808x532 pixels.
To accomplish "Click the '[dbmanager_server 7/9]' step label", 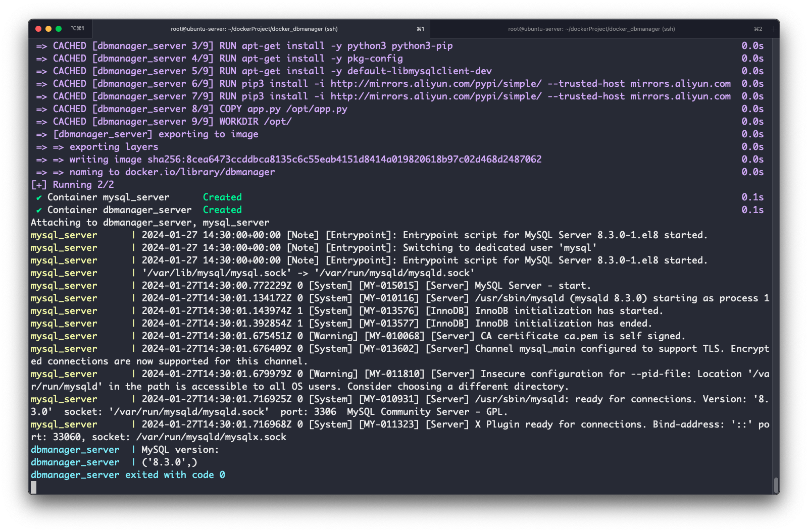I will pos(153,96).
